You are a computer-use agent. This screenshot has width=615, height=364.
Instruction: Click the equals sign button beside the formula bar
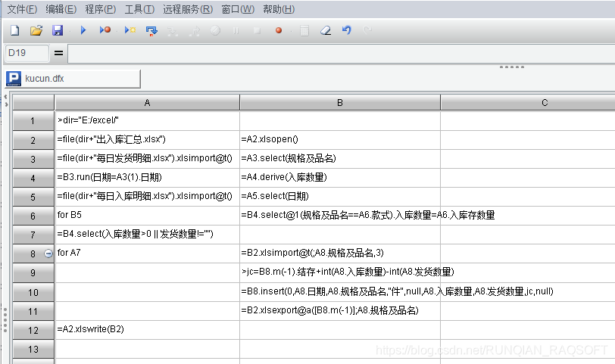[x=58, y=53]
